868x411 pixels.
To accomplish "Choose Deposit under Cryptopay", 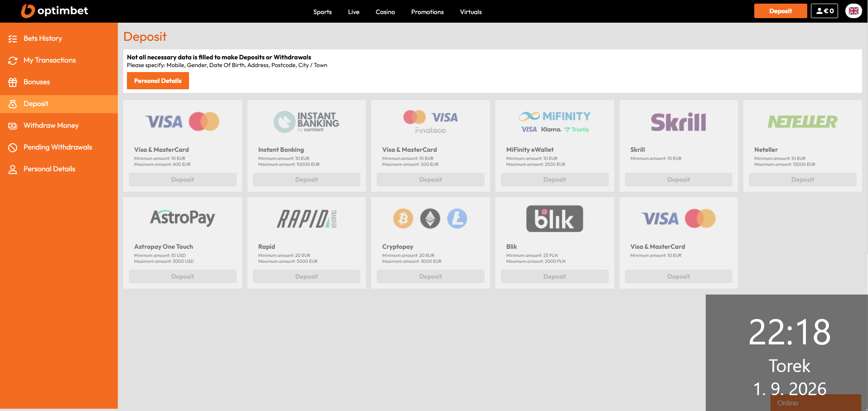I will point(431,276).
